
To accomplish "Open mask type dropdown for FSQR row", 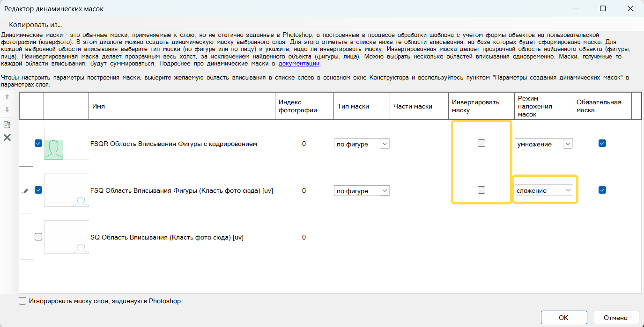I will coord(362,144).
